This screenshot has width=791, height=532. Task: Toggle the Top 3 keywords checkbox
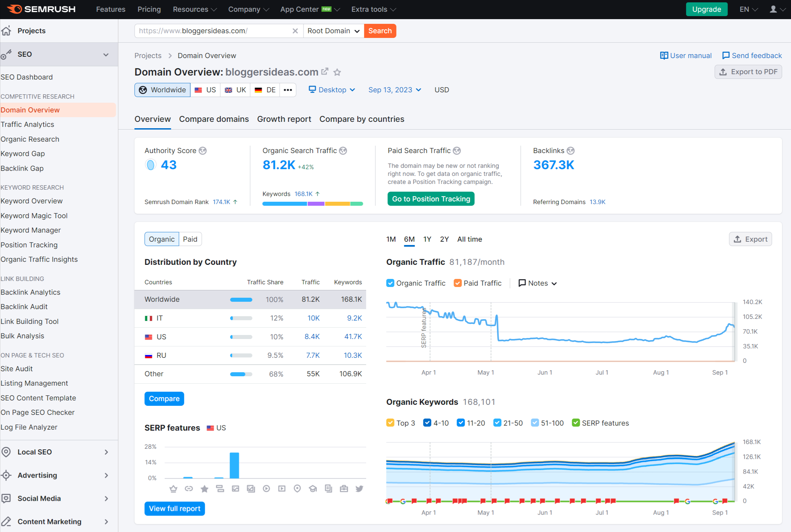tap(390, 423)
